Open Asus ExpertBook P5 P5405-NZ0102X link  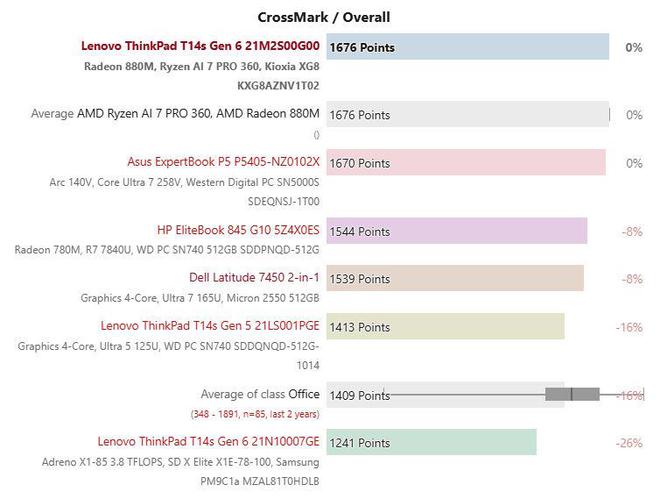(223, 162)
